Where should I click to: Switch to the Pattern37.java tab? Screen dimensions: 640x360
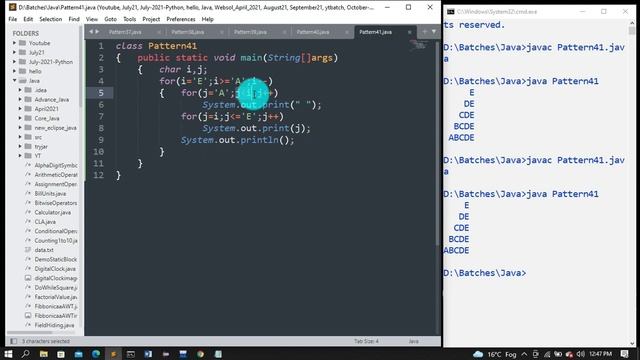(x=125, y=32)
